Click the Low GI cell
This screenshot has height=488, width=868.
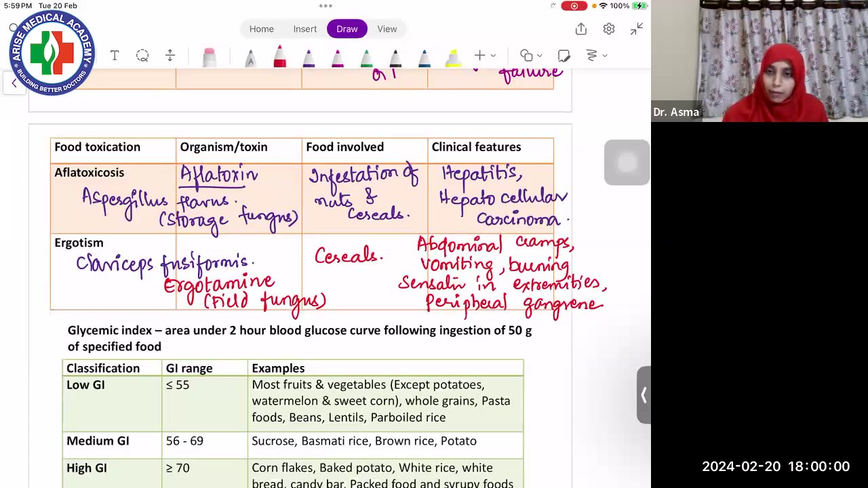click(112, 404)
